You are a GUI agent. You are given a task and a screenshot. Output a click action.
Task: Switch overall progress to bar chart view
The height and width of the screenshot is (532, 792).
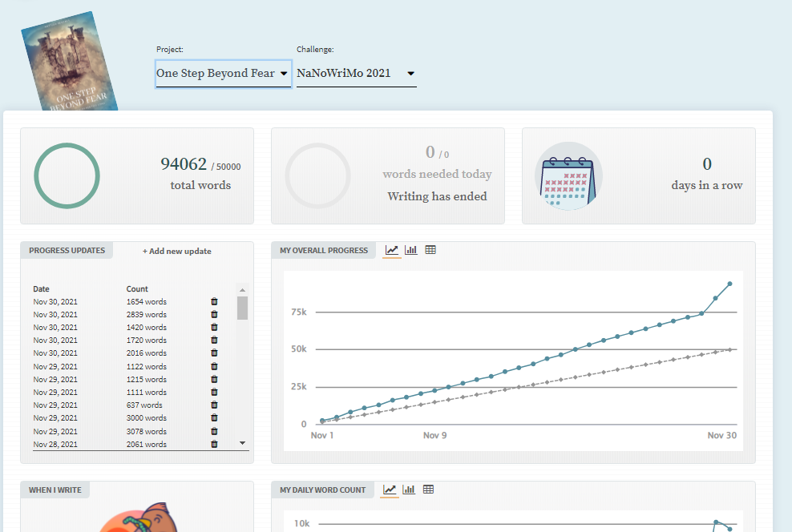(411, 250)
